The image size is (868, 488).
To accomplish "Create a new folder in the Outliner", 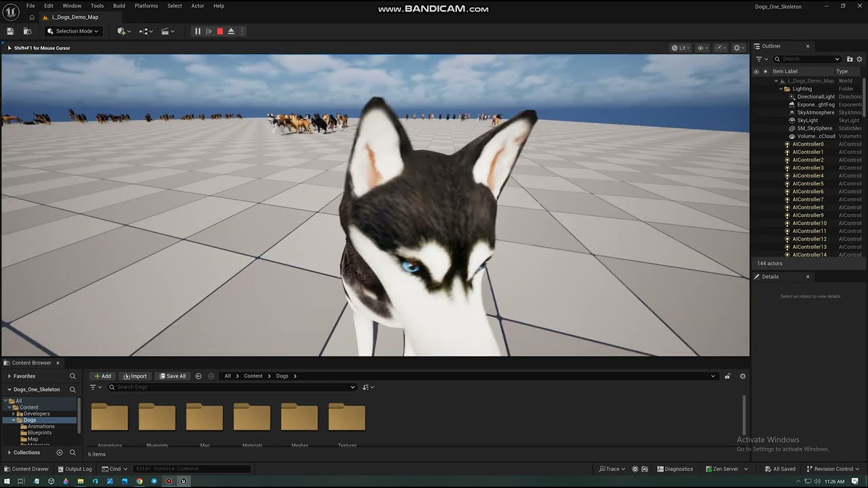I will click(x=850, y=59).
